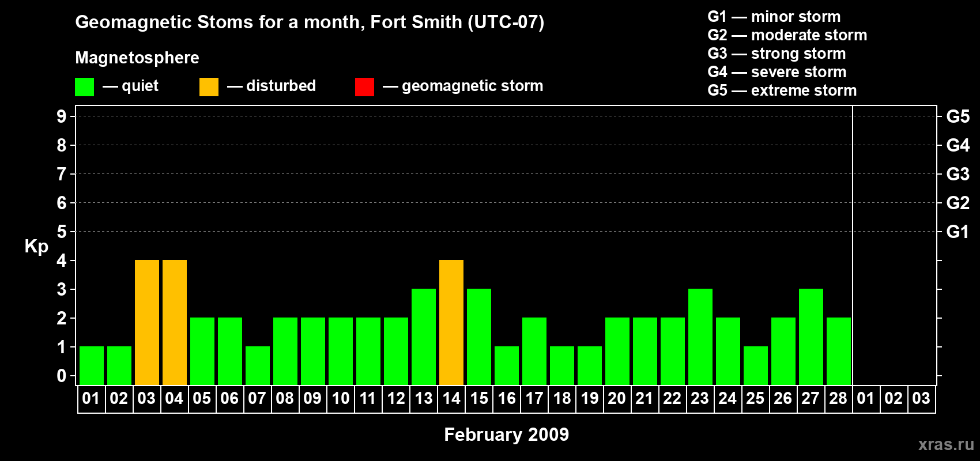
Task: Click the orange disturbed legend swatch
Action: click(209, 87)
